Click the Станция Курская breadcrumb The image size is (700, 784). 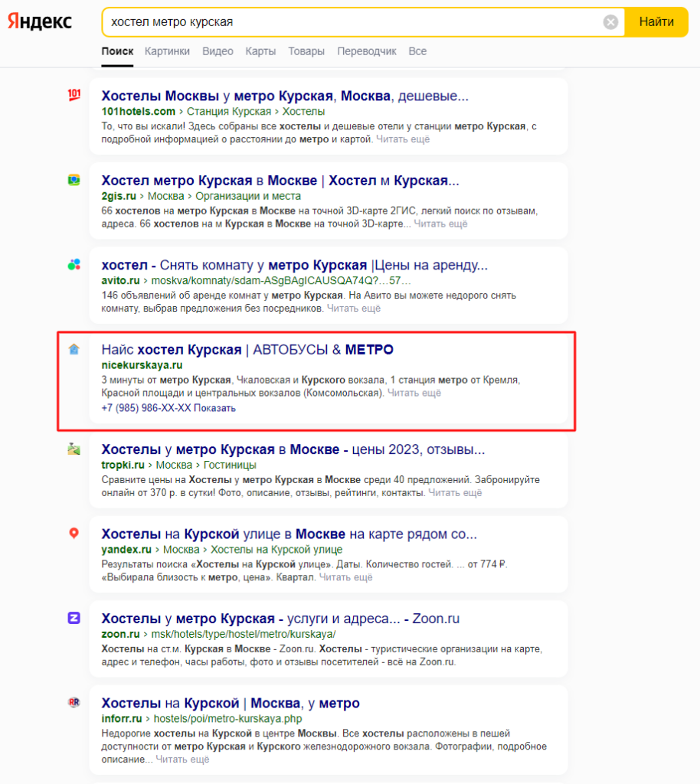229,112
